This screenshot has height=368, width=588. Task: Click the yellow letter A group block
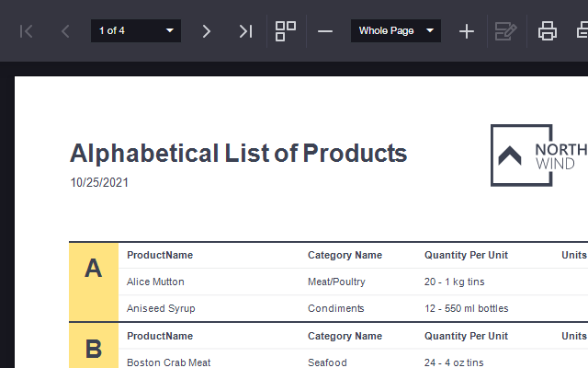(x=94, y=269)
